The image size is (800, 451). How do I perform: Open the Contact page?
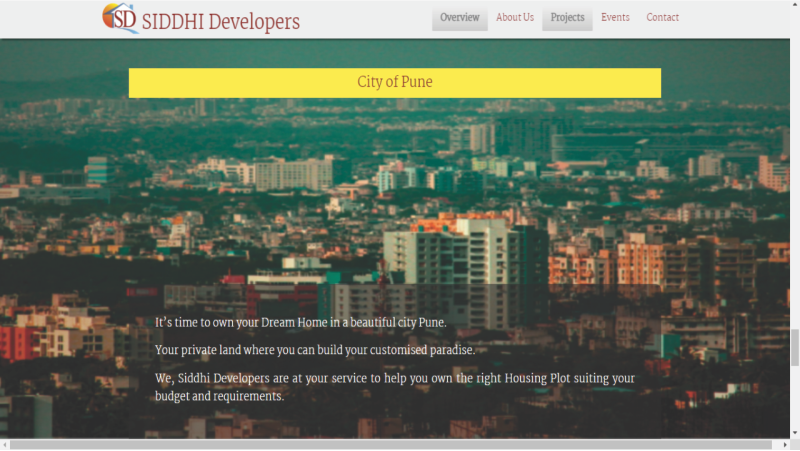click(x=662, y=17)
